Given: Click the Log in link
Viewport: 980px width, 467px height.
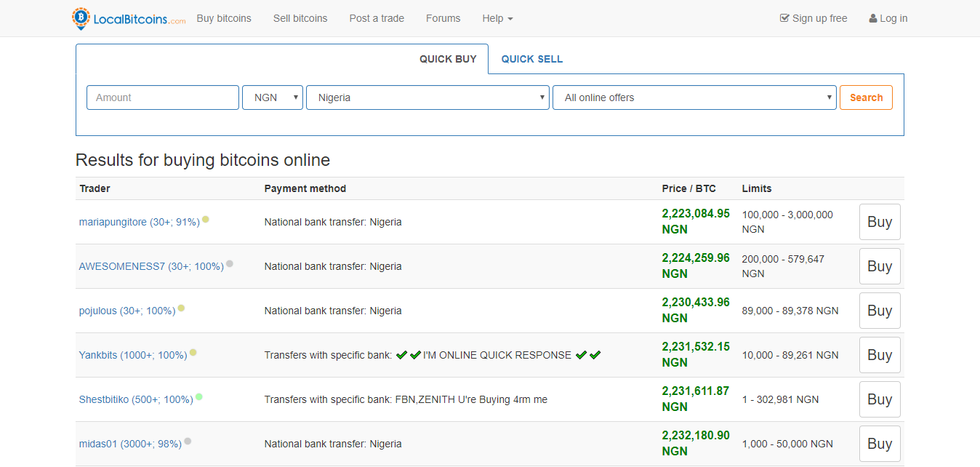Looking at the screenshot, I should (x=888, y=18).
